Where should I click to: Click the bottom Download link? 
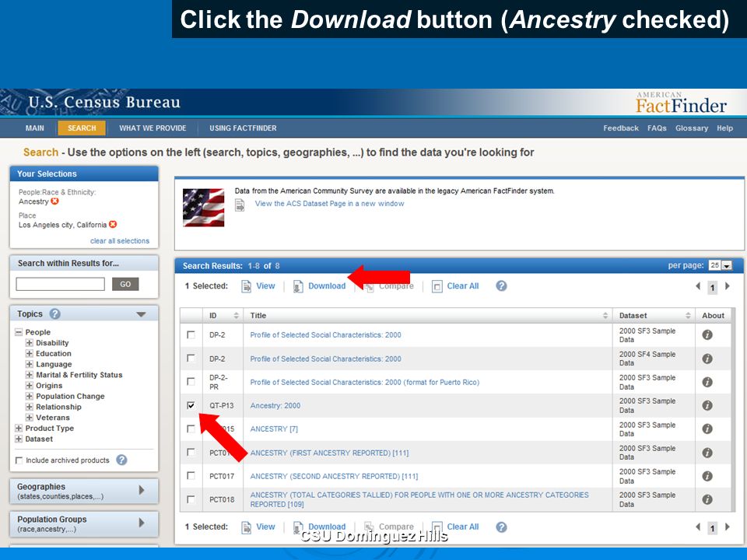coord(327,527)
